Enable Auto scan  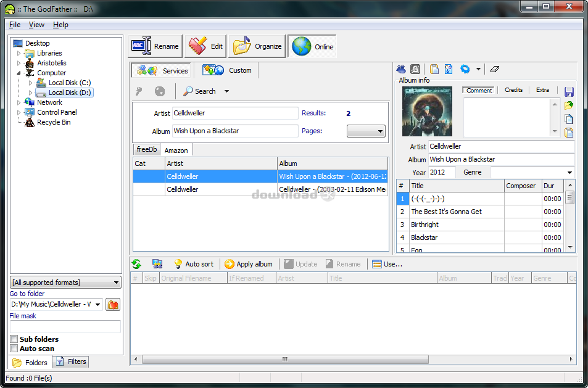point(14,348)
